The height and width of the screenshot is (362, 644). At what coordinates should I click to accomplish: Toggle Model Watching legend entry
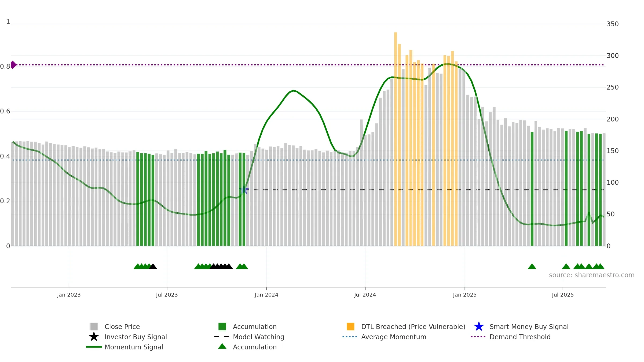pyautogui.click(x=258, y=337)
